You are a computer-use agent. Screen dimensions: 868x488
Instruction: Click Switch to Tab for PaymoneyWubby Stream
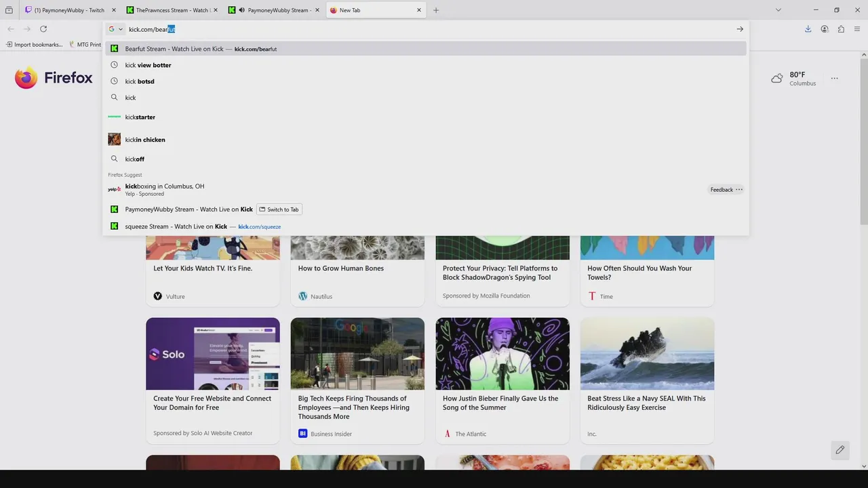click(x=279, y=209)
